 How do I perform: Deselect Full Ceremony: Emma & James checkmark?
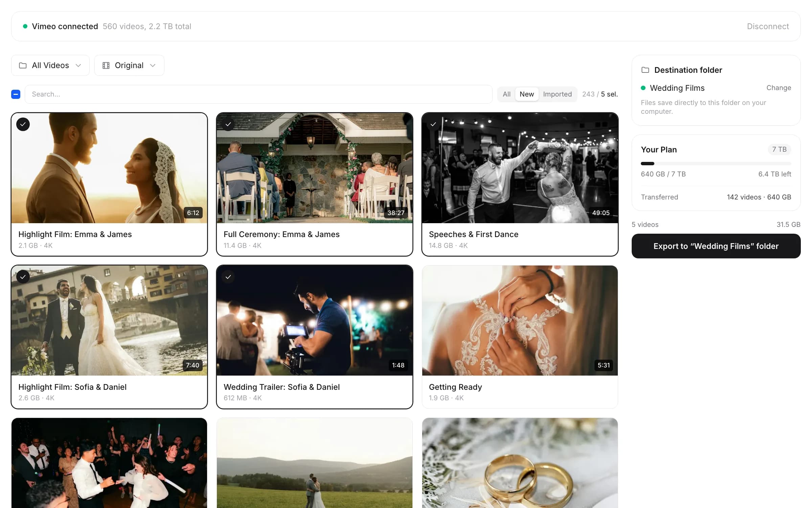click(228, 124)
